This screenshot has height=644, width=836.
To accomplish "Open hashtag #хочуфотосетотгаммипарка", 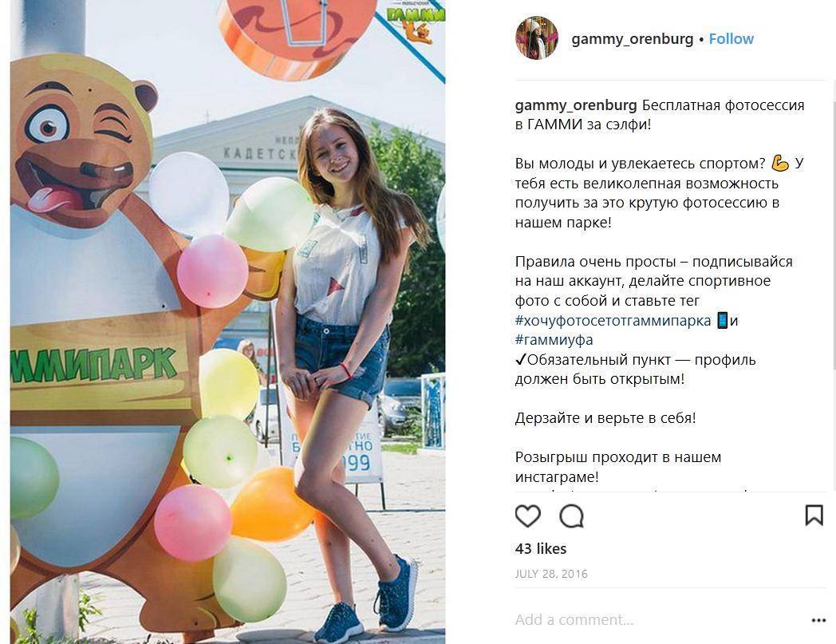I will point(613,321).
